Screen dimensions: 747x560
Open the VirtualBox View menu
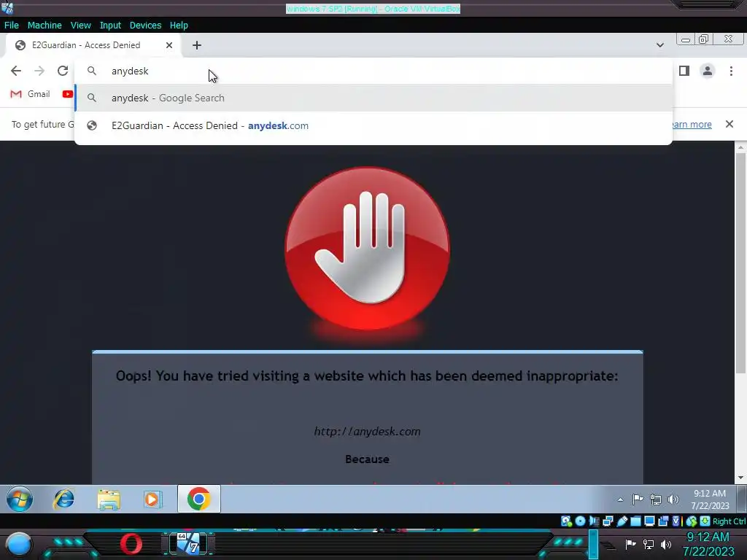pyautogui.click(x=80, y=26)
